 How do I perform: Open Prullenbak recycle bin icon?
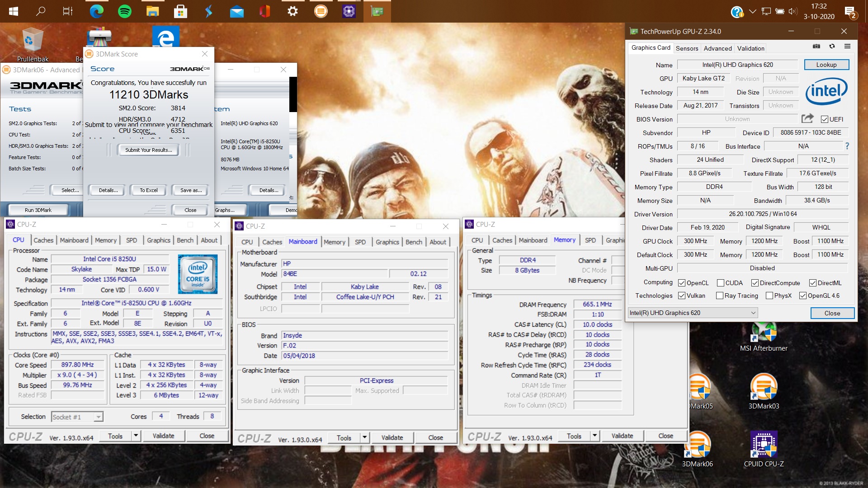pyautogui.click(x=33, y=44)
